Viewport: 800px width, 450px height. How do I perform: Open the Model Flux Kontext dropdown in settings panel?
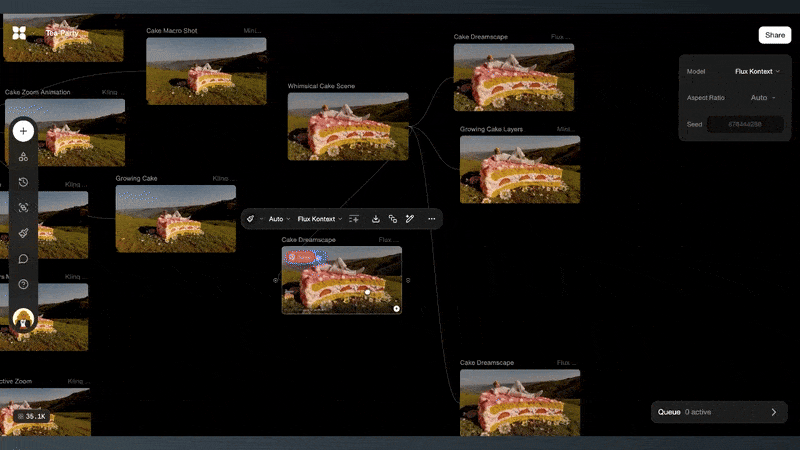click(757, 71)
